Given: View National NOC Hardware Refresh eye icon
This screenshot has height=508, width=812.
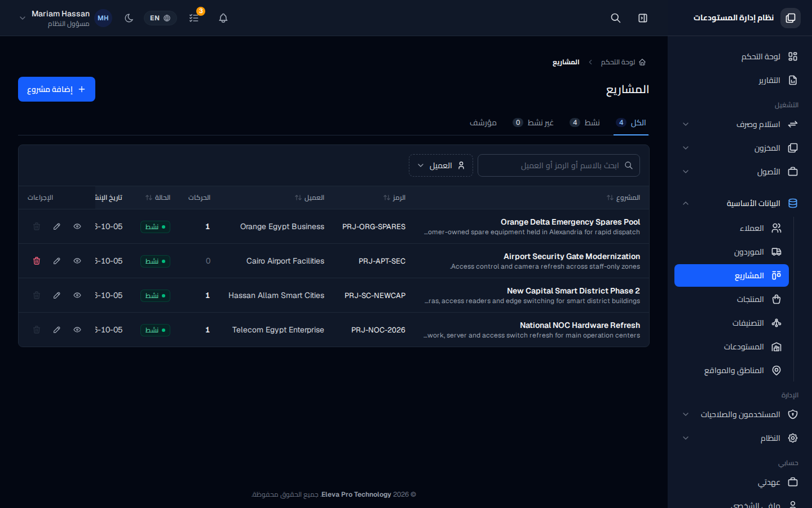Looking at the screenshot, I should [x=77, y=330].
